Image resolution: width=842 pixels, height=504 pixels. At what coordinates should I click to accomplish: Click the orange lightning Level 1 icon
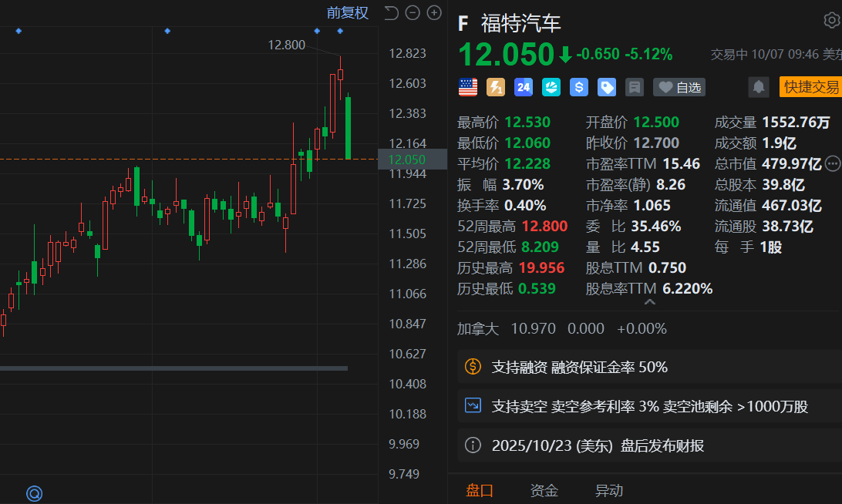(x=496, y=87)
